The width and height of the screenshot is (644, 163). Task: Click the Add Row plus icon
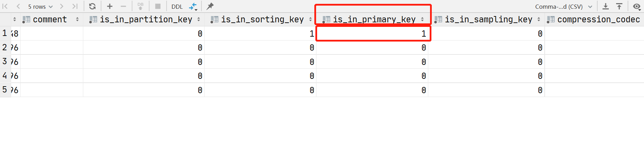tap(110, 6)
